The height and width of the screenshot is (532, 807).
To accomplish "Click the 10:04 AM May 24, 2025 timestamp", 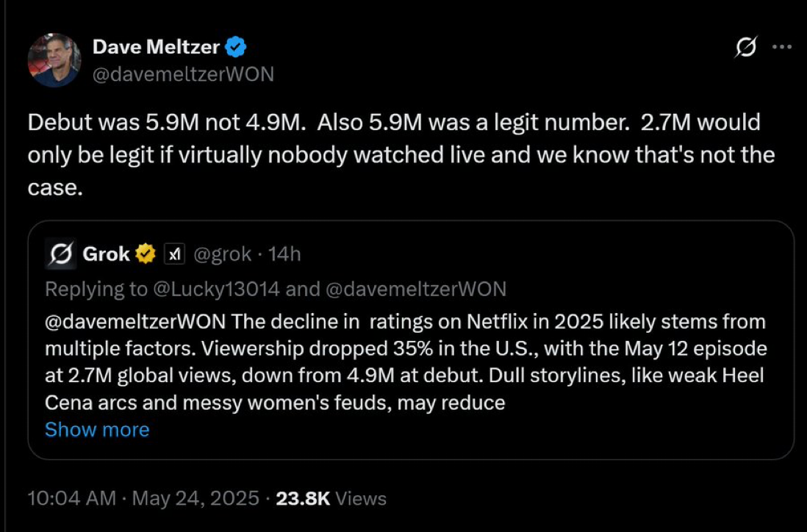I will (143, 498).
